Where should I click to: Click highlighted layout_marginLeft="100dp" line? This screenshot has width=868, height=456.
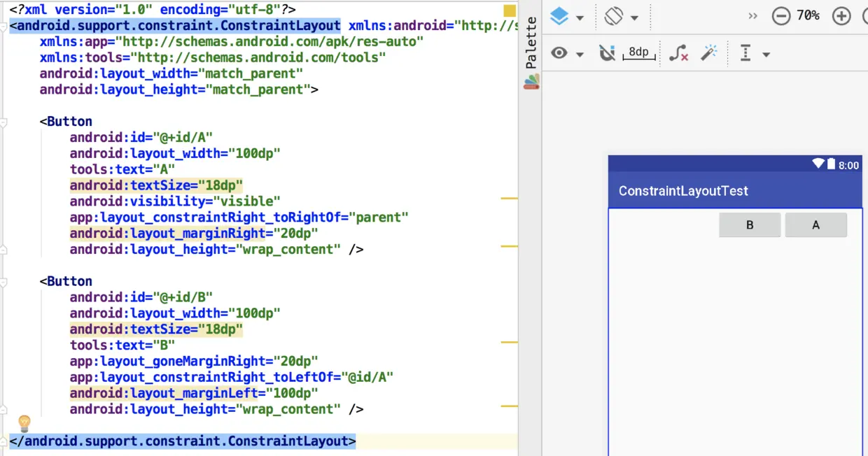[x=194, y=393]
